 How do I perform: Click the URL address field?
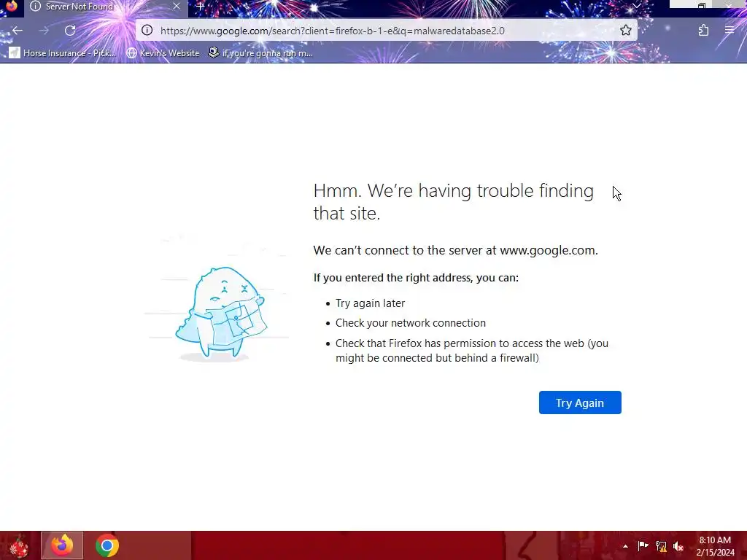(387, 31)
